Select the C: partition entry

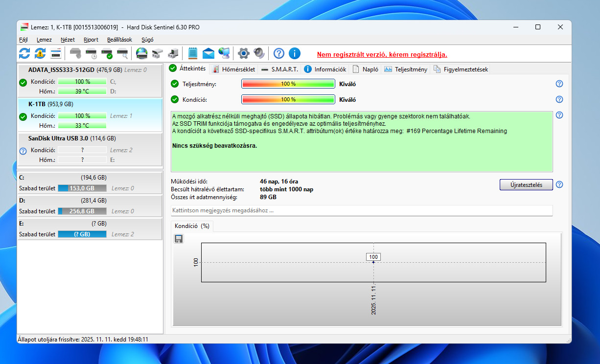pos(90,182)
